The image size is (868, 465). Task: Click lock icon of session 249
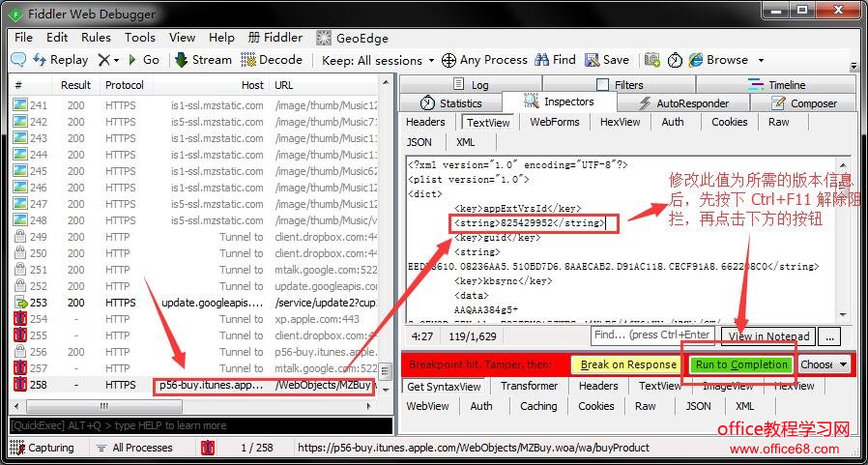pyautogui.click(x=20, y=237)
